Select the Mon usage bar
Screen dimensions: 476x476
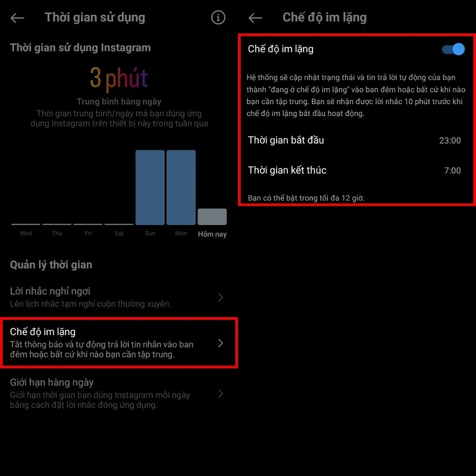pyautogui.click(x=181, y=187)
